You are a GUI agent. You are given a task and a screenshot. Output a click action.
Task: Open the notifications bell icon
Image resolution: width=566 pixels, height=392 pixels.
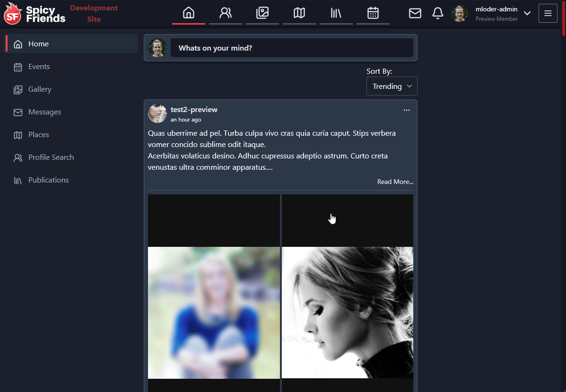click(438, 13)
